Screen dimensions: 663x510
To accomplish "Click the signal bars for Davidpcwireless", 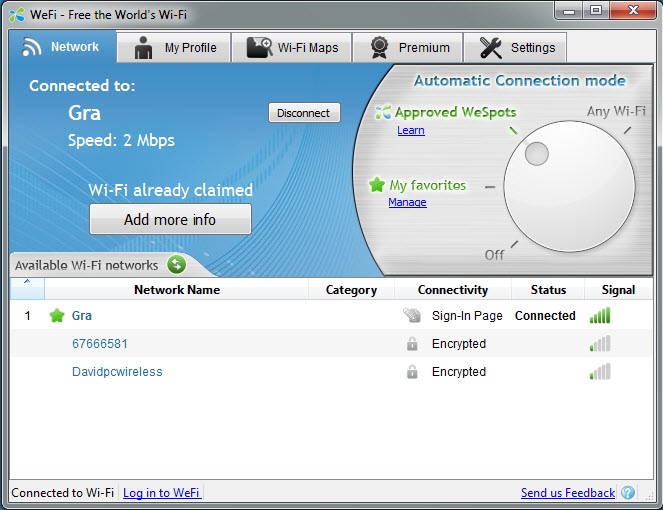I will 600,372.
